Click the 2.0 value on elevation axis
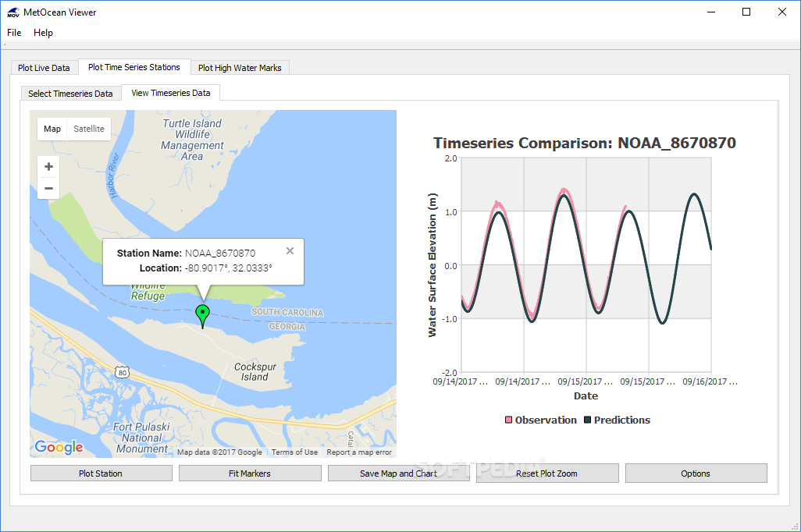This screenshot has height=532, width=801. [451, 158]
